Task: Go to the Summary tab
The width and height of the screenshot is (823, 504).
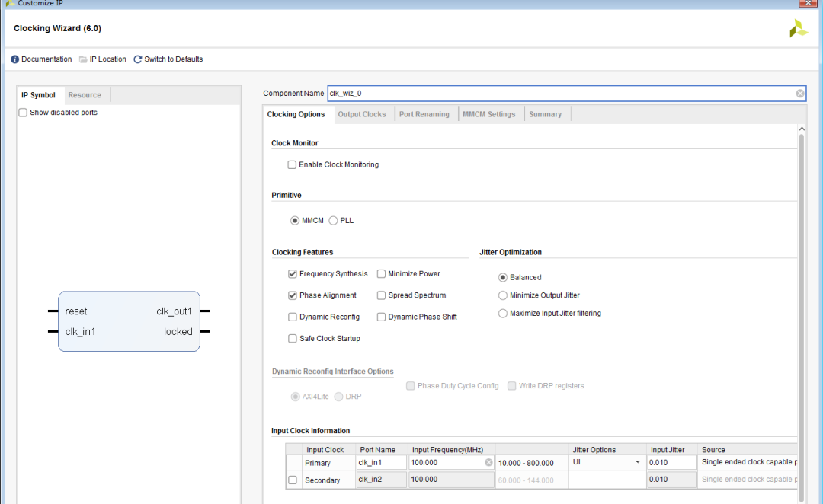Action: pos(545,114)
